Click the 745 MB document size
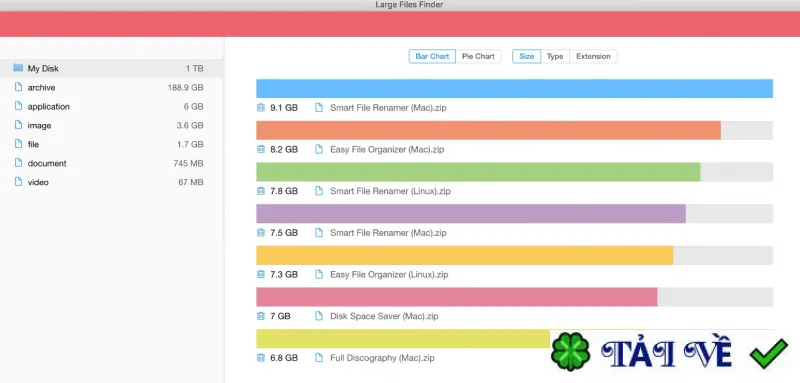The height and width of the screenshot is (383, 800). coord(188,163)
